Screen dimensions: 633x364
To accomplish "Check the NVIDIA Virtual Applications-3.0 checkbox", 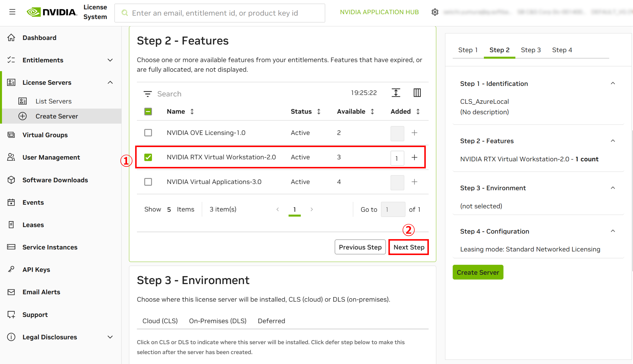I will click(148, 182).
